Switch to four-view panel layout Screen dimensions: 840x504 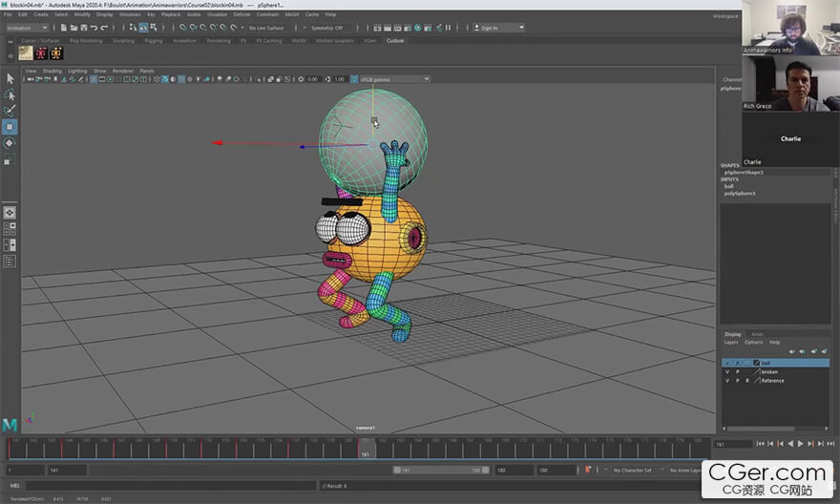(x=10, y=229)
